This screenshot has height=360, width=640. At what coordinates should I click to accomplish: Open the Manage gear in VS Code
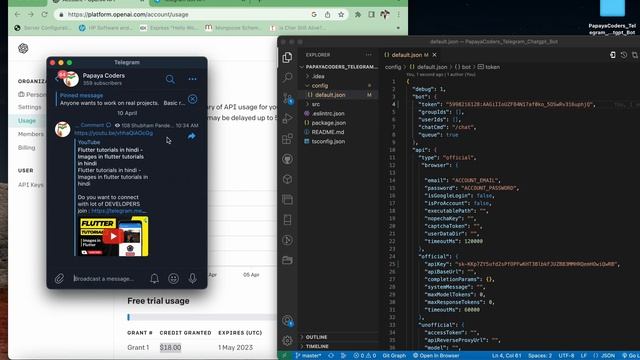[x=287, y=340]
